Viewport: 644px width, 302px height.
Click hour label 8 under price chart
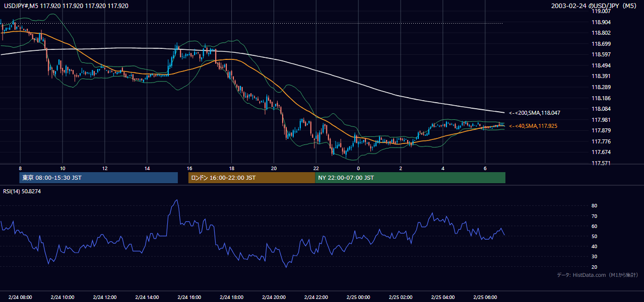click(20, 168)
